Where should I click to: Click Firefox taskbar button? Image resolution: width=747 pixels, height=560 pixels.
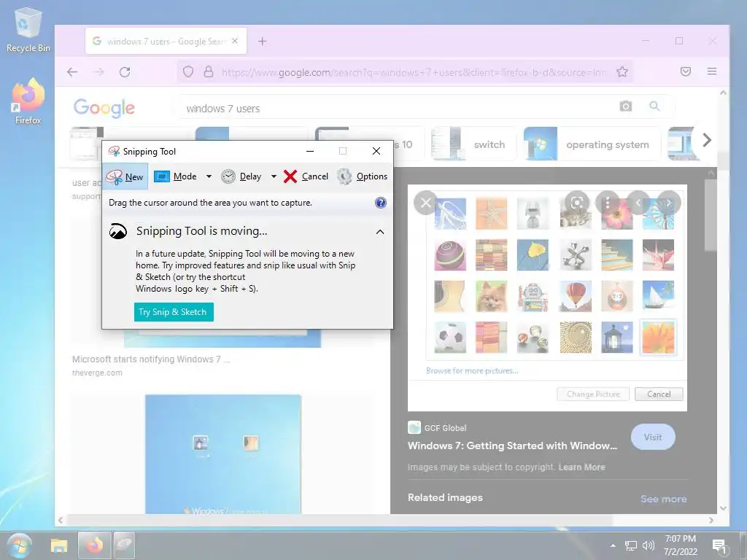94,545
